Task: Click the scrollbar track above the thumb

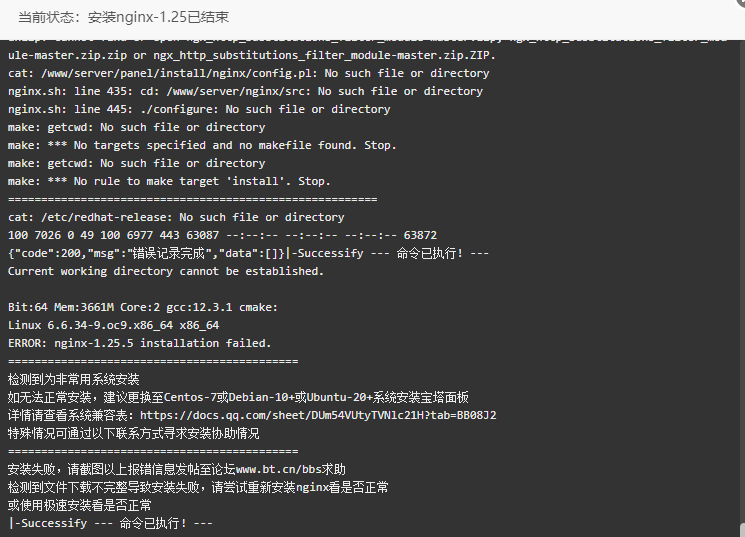Action: click(x=742, y=280)
